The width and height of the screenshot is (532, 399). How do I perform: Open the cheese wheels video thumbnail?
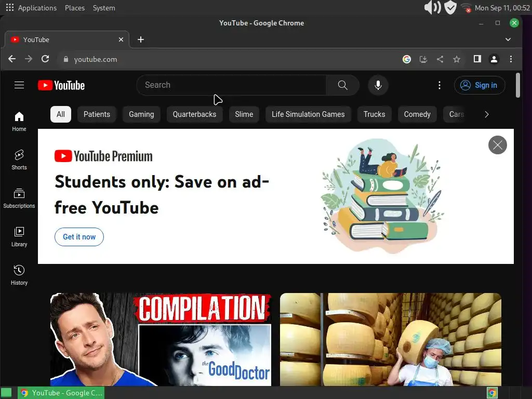point(391,340)
